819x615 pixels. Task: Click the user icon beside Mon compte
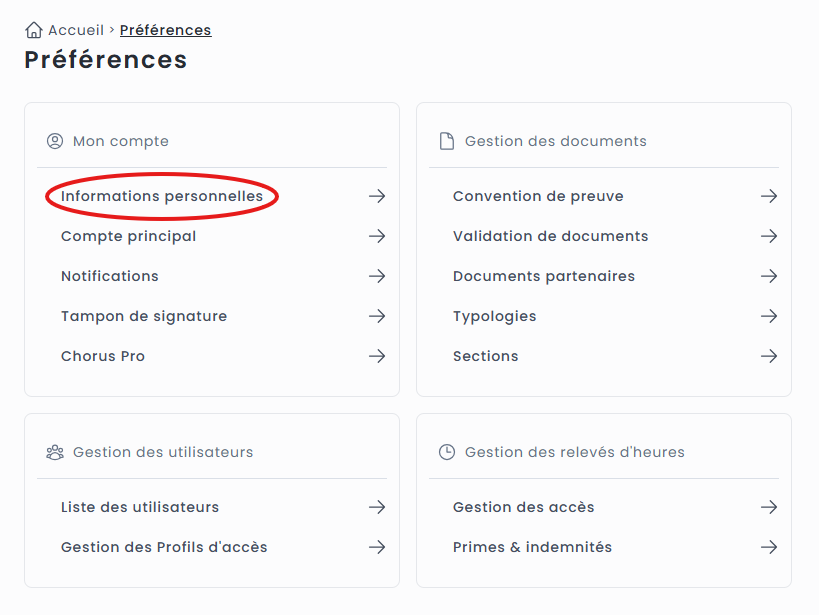(x=55, y=141)
